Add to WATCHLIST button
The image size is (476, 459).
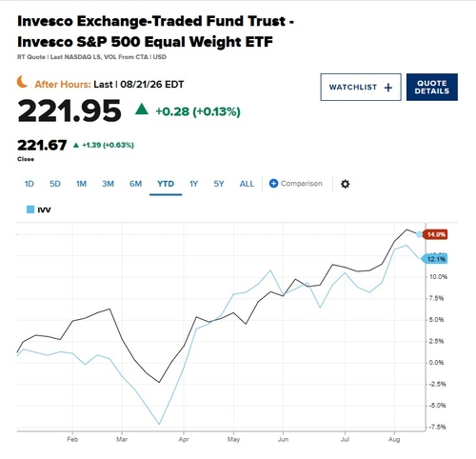click(x=361, y=87)
